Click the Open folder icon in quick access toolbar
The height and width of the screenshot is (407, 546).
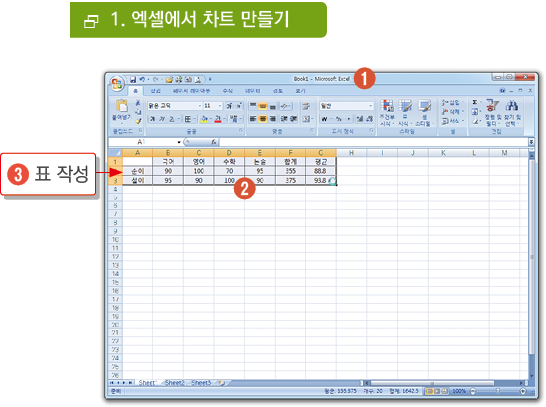[x=169, y=80]
